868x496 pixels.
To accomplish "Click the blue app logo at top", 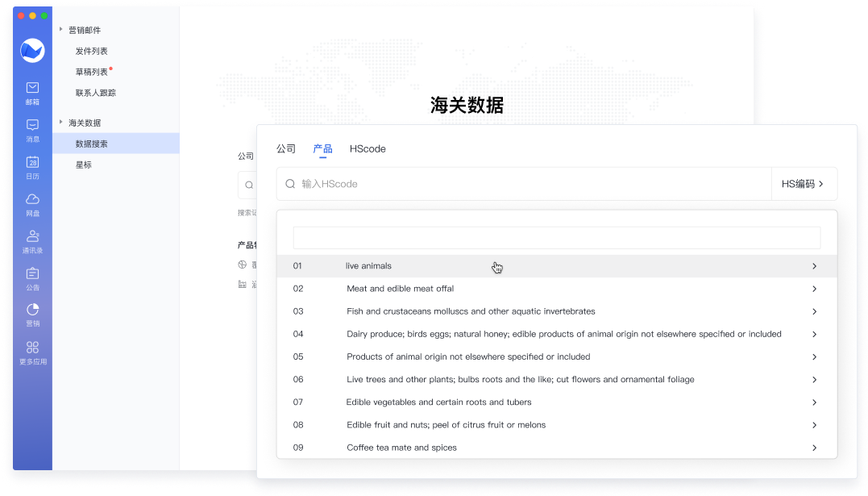I will coord(32,50).
